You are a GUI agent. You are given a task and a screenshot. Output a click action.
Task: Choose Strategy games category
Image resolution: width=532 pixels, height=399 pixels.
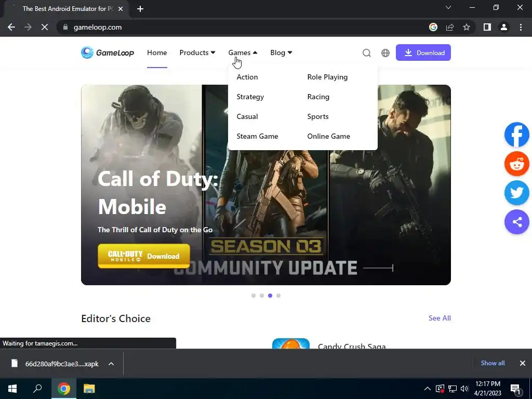tap(250, 97)
